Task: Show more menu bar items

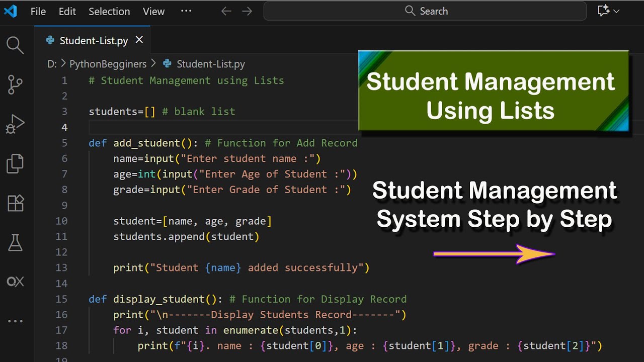Action: click(x=186, y=11)
